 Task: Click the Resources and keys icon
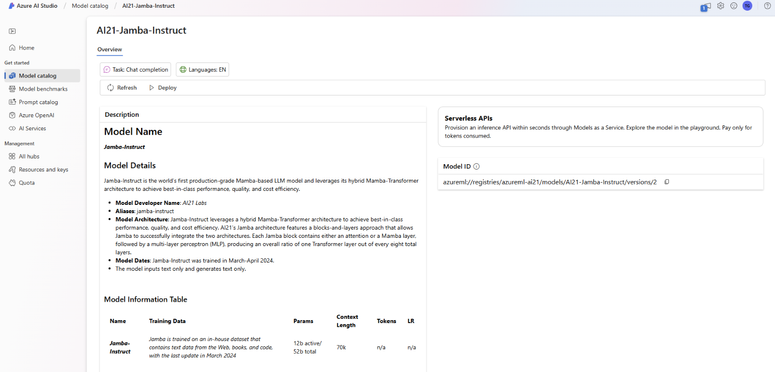click(x=12, y=169)
